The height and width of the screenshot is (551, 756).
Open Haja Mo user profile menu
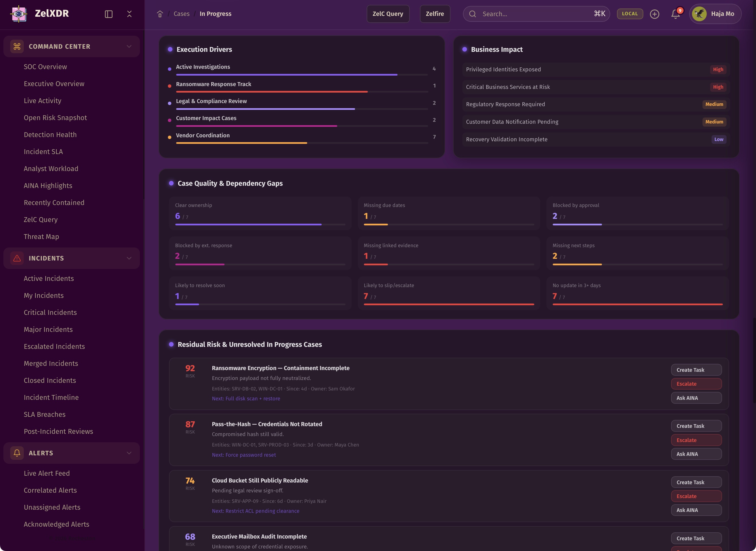point(715,14)
